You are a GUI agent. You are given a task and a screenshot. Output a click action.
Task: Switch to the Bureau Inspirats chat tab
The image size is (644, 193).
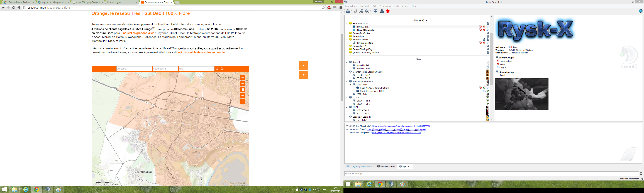click(386, 167)
